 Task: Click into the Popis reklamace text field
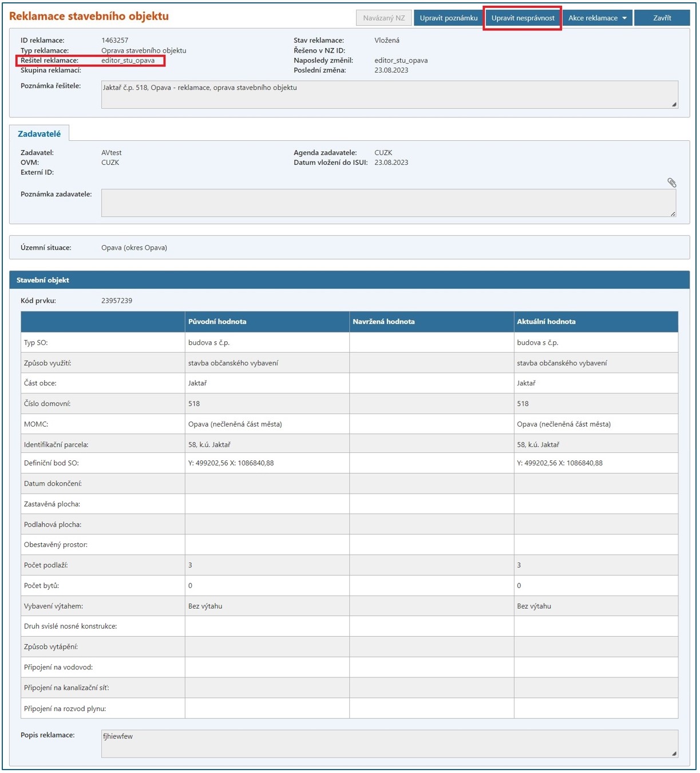click(x=389, y=743)
